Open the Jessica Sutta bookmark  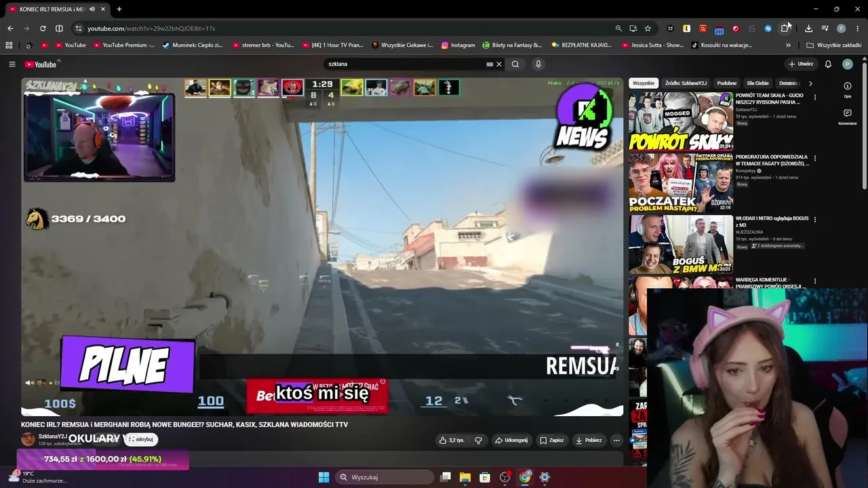point(653,45)
